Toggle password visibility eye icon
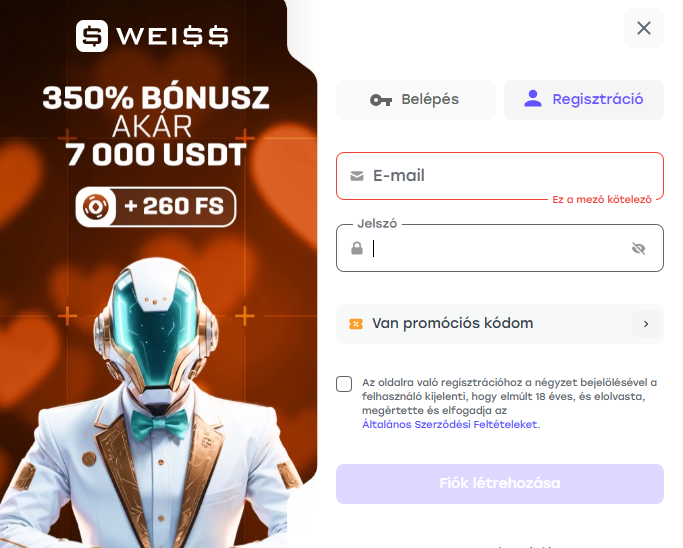This screenshot has width=683, height=548. click(638, 248)
